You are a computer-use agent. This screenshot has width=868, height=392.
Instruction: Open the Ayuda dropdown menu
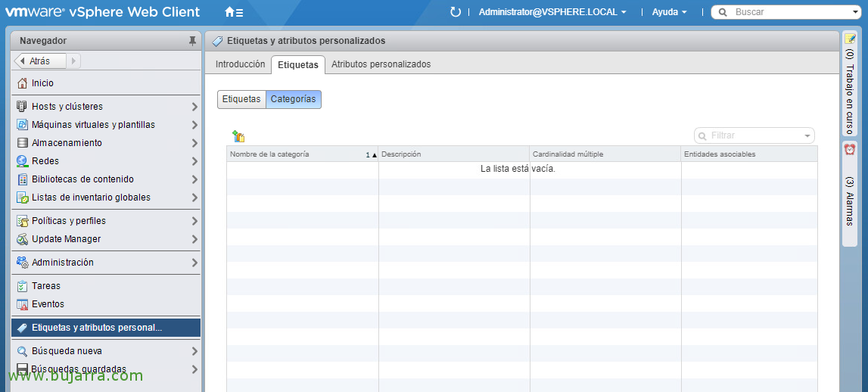tap(669, 12)
